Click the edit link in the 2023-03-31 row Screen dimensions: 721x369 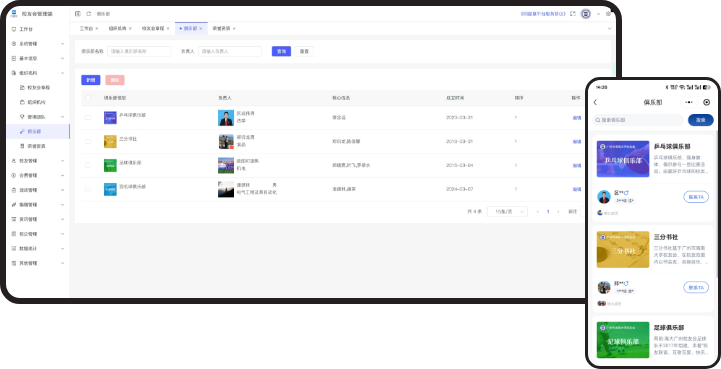[x=577, y=118]
